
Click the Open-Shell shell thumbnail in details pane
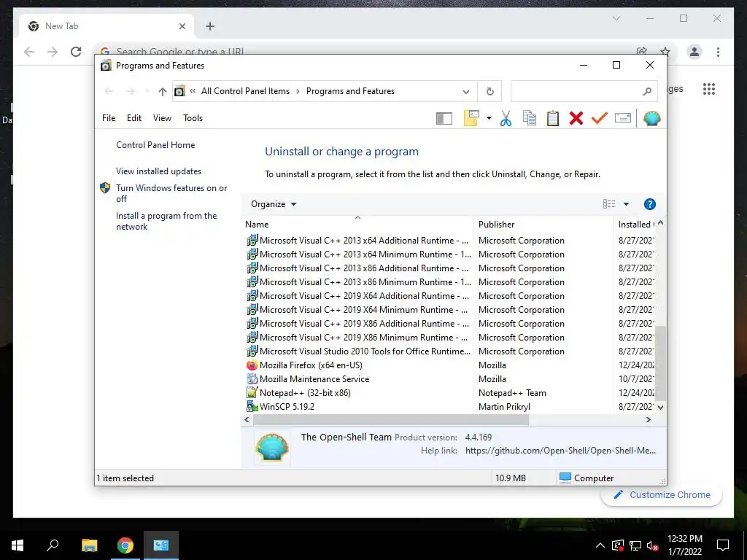coord(271,448)
